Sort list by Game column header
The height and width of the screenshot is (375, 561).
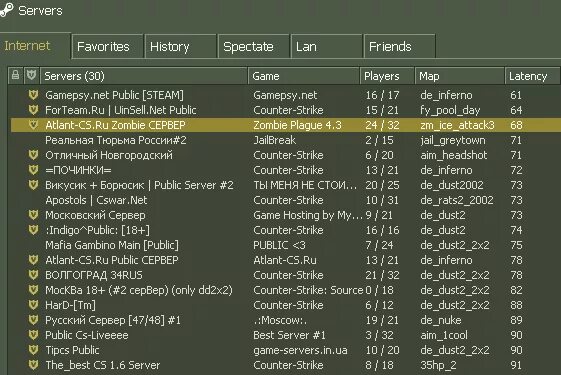(304, 76)
